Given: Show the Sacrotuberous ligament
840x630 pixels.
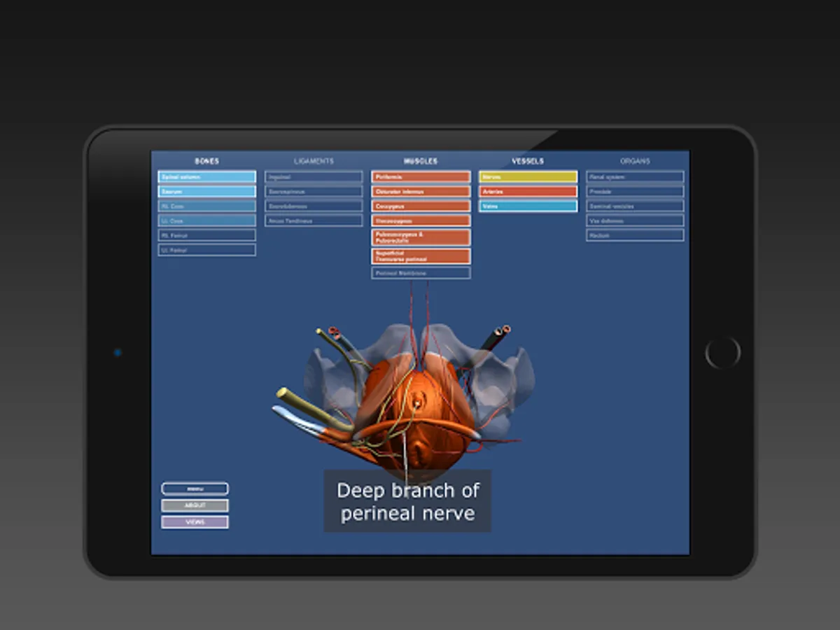Looking at the screenshot, I should coord(313,206).
